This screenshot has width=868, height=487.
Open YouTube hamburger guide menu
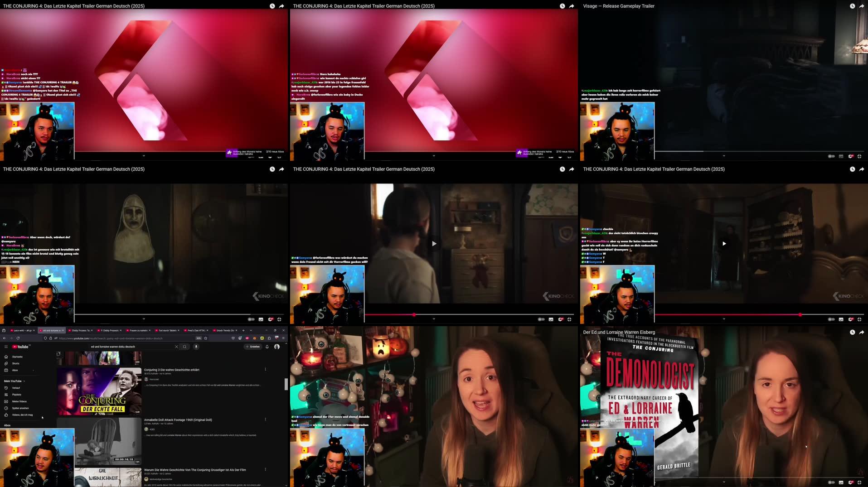coord(6,347)
